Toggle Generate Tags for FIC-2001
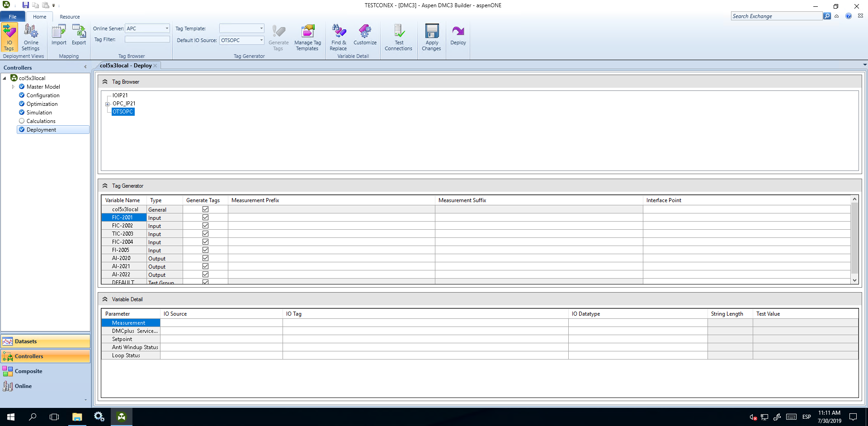This screenshot has height=426, width=868. click(205, 218)
